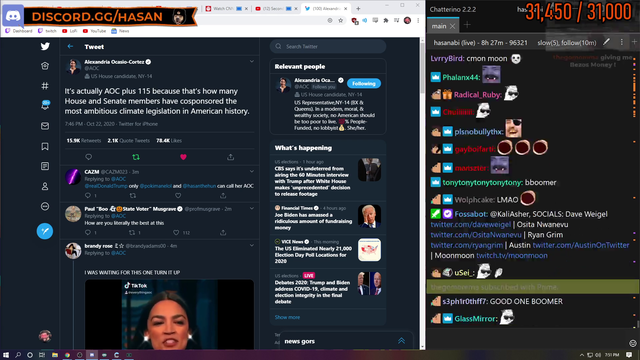Add a new Chatterino tab
The width and height of the screenshot is (640, 360).
[x=467, y=25]
